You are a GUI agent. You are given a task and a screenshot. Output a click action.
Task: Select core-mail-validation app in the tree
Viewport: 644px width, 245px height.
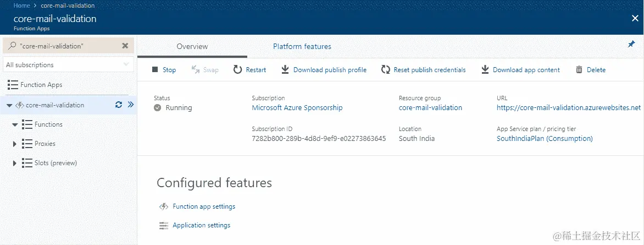54,105
